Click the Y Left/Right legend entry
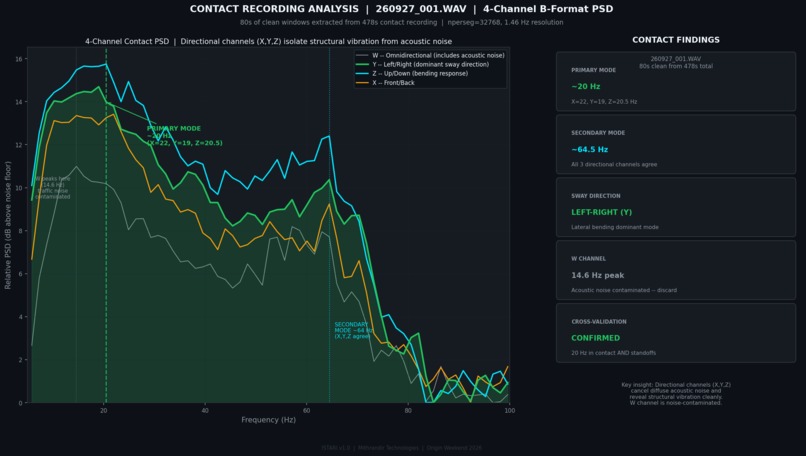Image resolution: width=806 pixels, height=456 pixels. (x=423, y=64)
